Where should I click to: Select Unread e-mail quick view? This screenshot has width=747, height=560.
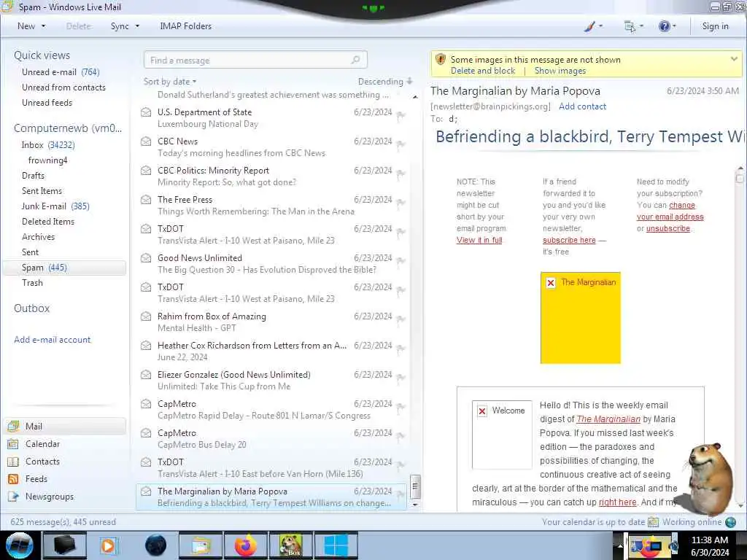(61, 72)
